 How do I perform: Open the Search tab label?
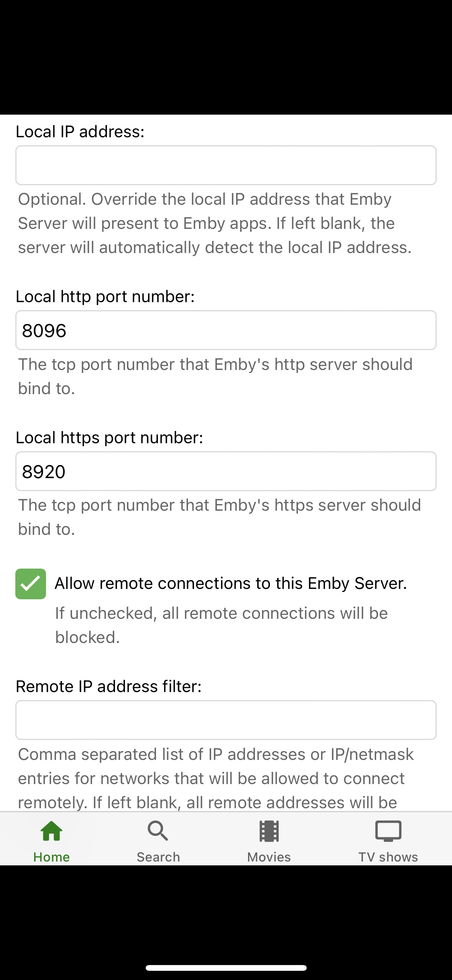pyautogui.click(x=158, y=857)
